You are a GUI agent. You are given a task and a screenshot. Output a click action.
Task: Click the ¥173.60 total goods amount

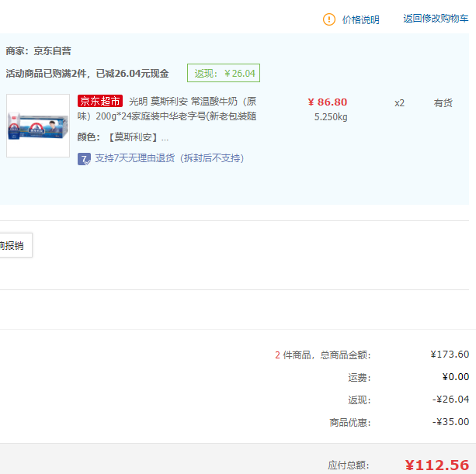coord(449,355)
